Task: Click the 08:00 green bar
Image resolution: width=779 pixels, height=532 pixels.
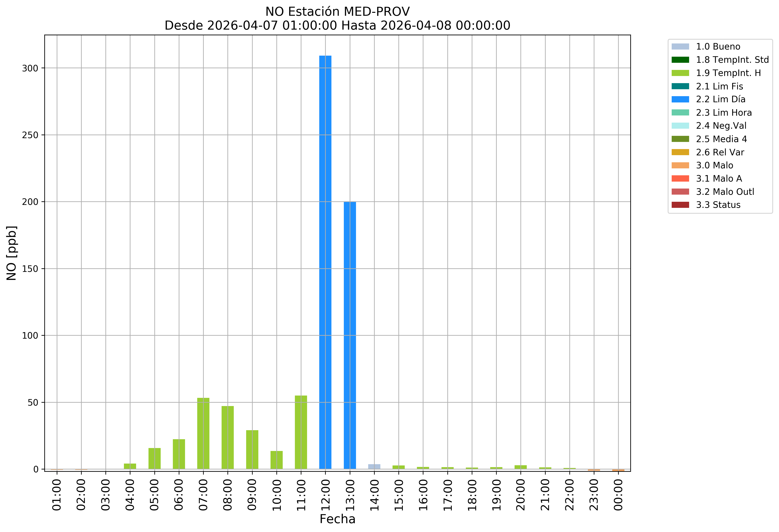Action: click(228, 438)
